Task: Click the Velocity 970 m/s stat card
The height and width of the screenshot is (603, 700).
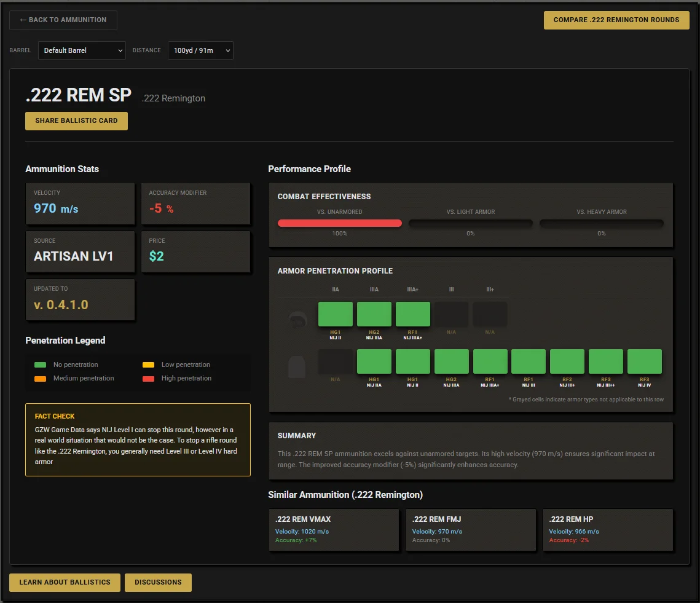Action: point(81,203)
